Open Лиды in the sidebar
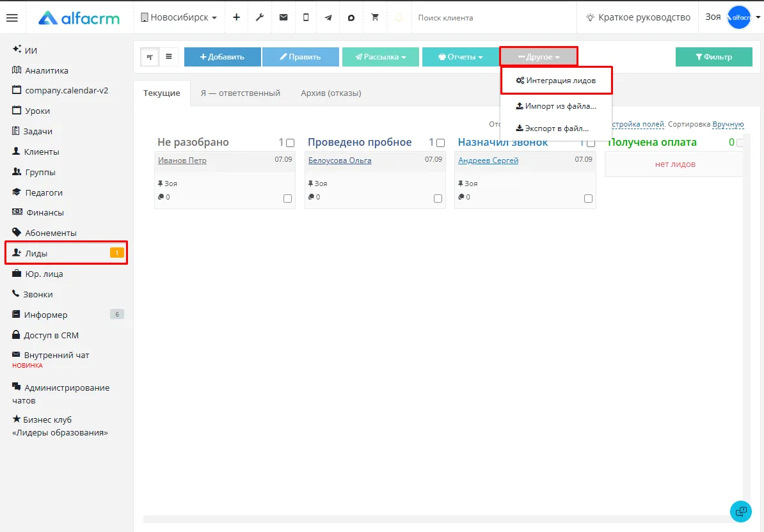 tap(67, 253)
